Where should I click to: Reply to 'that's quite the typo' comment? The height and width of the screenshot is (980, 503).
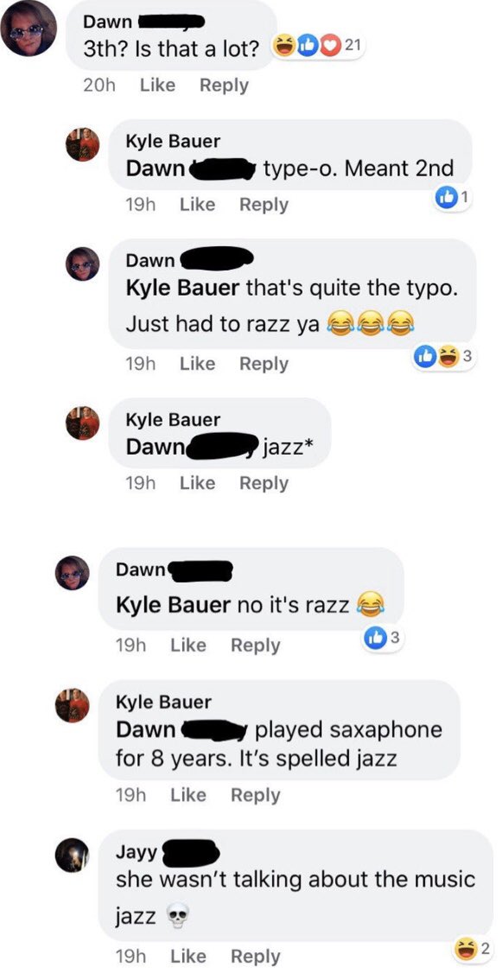point(264,364)
